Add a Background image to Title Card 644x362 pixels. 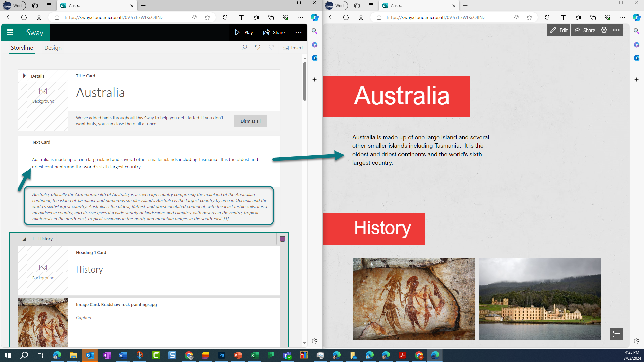[43, 95]
